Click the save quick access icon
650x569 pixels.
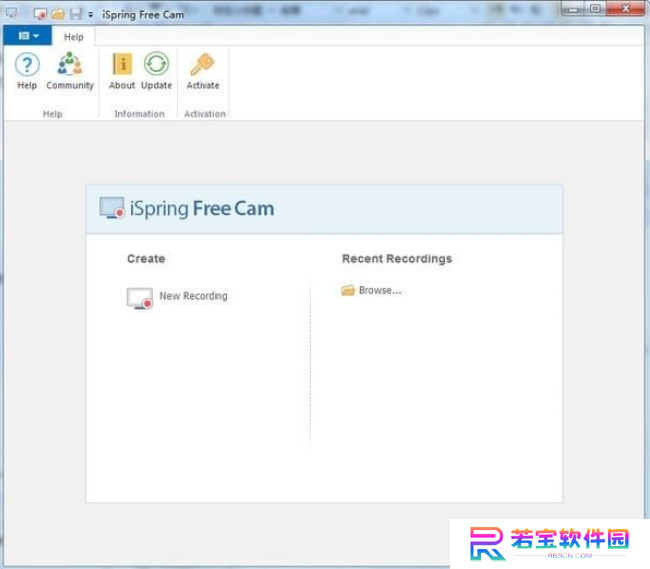point(75,14)
